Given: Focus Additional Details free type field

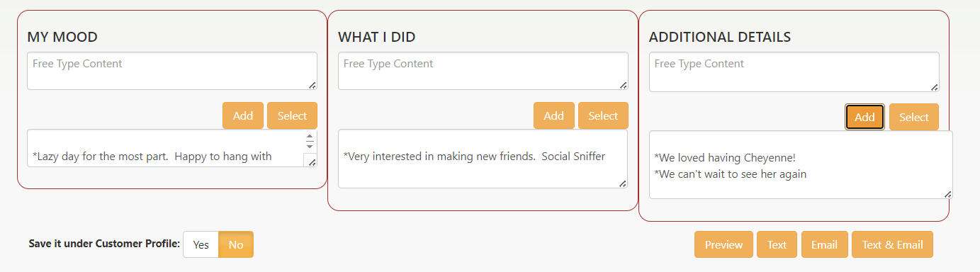Looking at the screenshot, I should (x=794, y=72).
